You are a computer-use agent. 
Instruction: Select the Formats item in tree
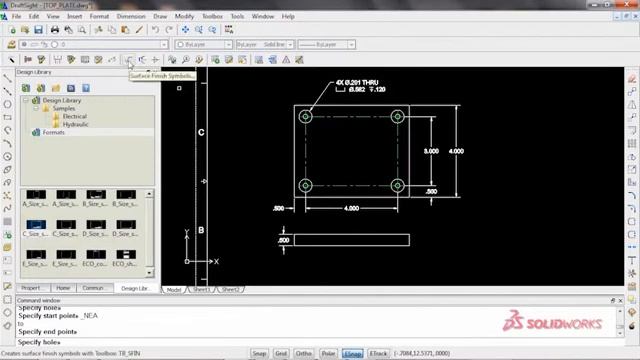point(53,132)
